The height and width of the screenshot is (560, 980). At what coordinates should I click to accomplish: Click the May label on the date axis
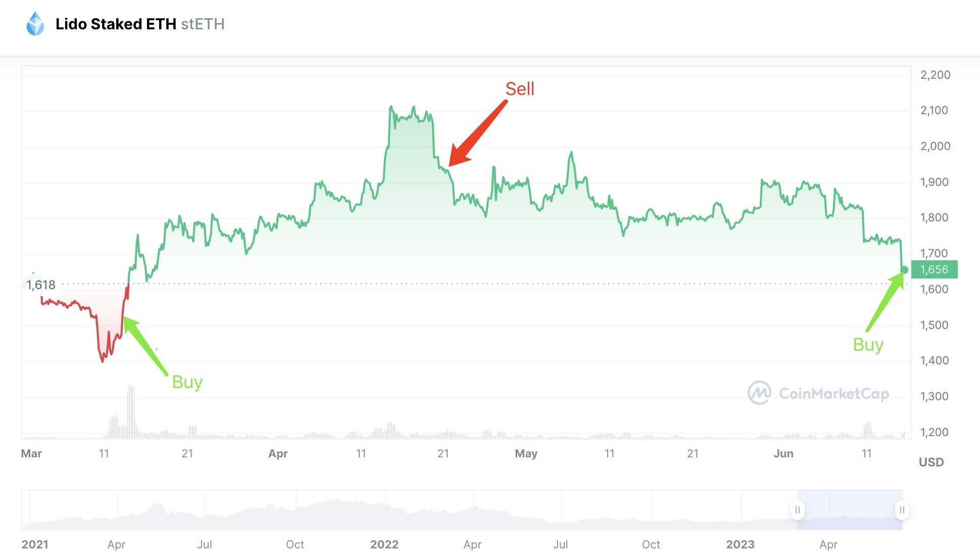pyautogui.click(x=526, y=453)
